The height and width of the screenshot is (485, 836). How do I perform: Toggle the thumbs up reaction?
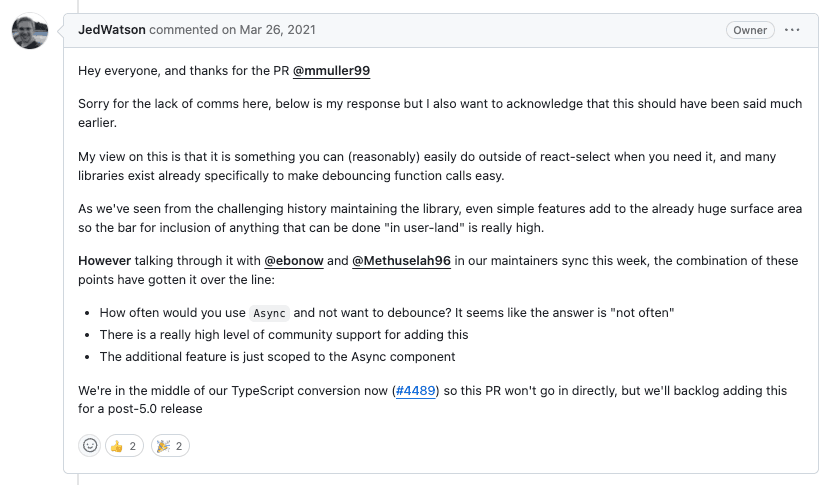point(123,445)
